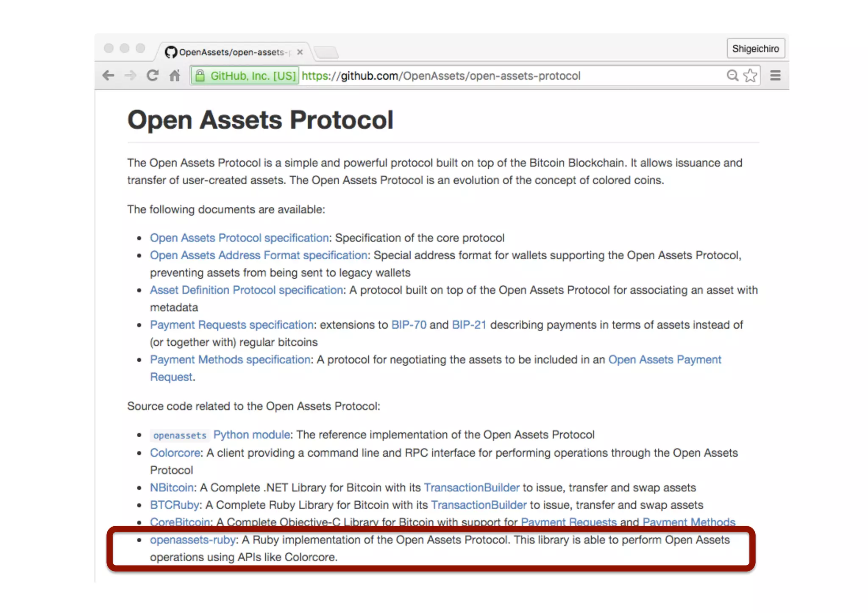
Task: Click the browser back arrow
Action: pos(108,76)
